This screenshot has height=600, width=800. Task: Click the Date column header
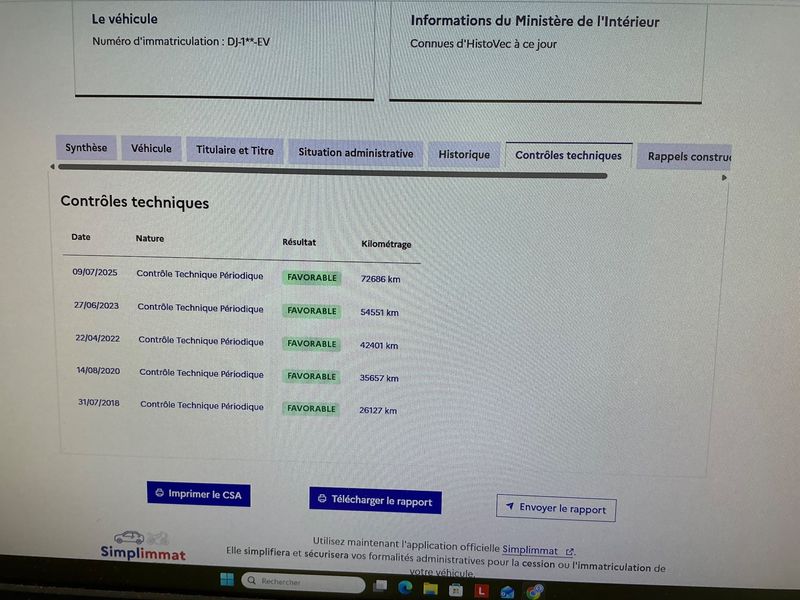click(81, 237)
